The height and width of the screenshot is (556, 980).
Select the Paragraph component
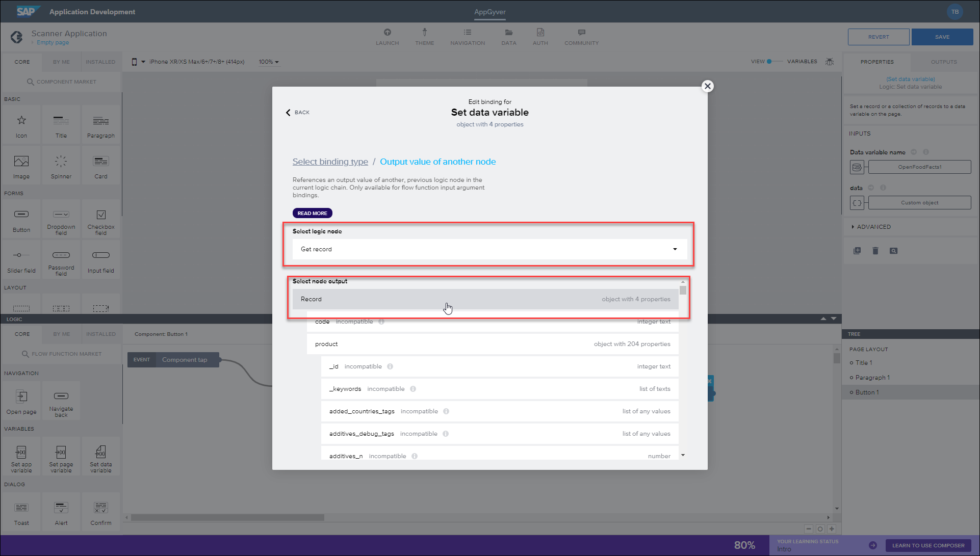pyautogui.click(x=101, y=125)
